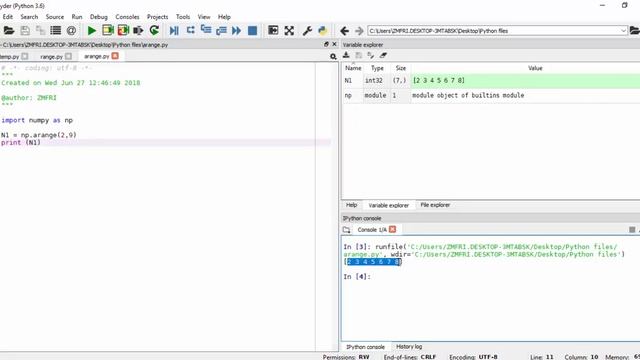
Task: Open a new console tab icon
Action: [347, 230]
